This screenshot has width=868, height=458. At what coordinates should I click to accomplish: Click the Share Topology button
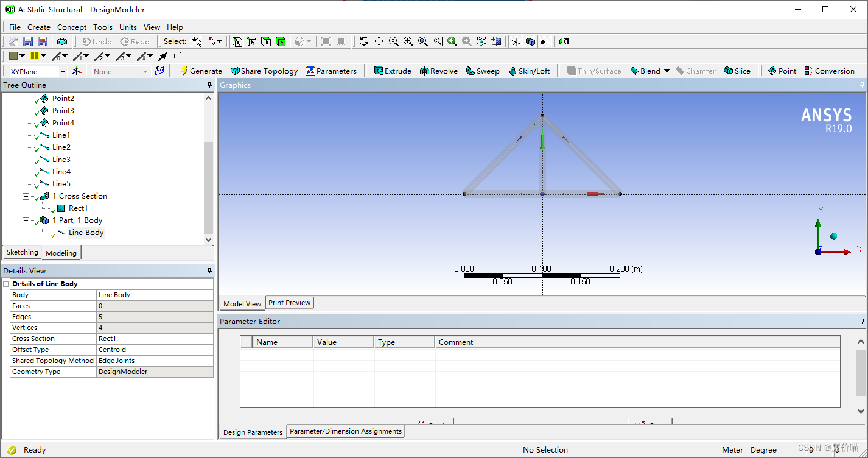(264, 71)
